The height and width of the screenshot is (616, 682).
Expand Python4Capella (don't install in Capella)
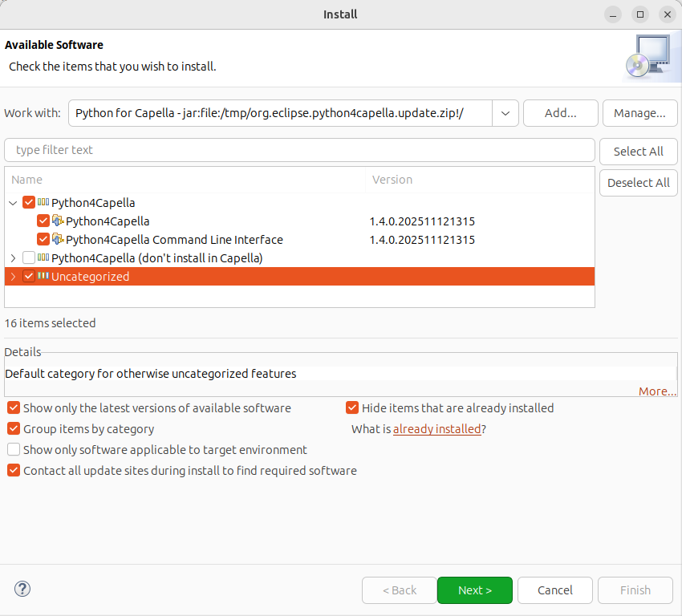point(13,258)
